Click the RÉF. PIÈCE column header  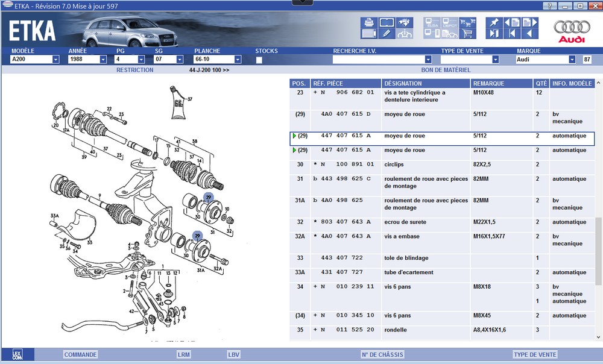pyautogui.click(x=346, y=83)
